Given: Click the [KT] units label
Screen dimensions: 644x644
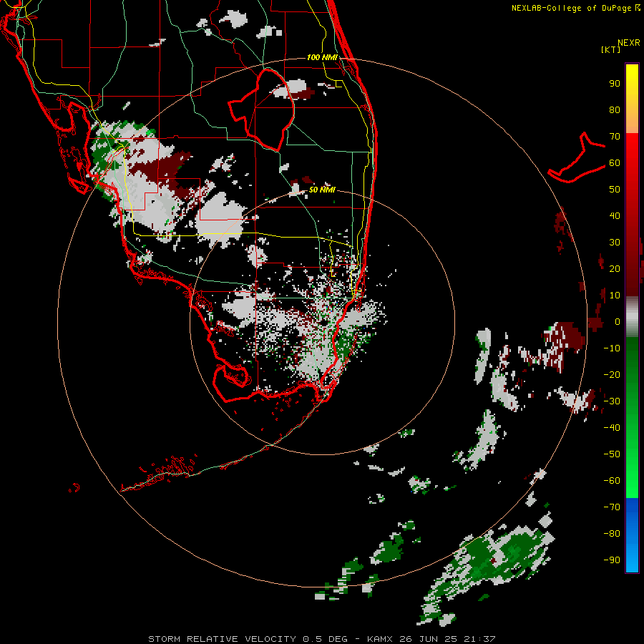Looking at the screenshot, I should click(610, 49).
